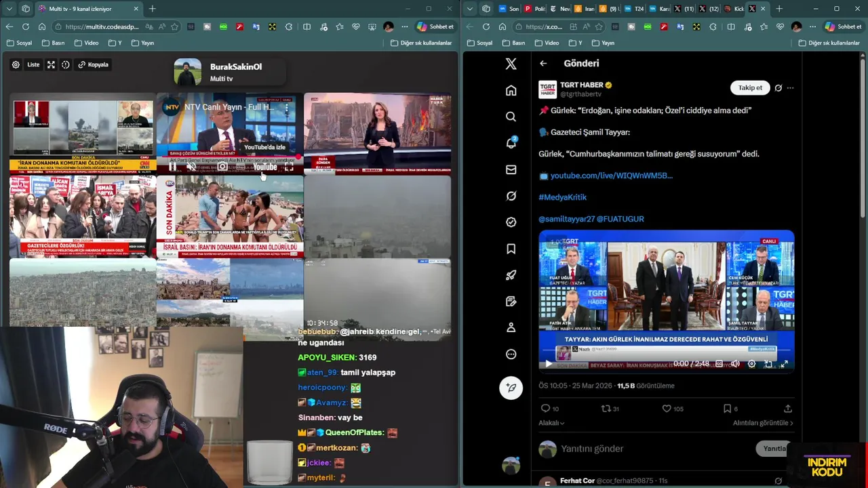The height and width of the screenshot is (488, 868).
Task: Toggle fullscreen on the tweet video
Action: (x=784, y=364)
